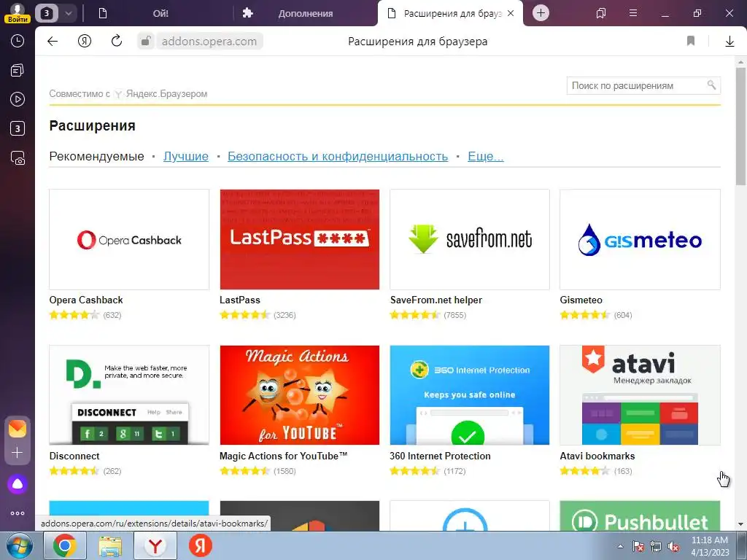
Task: Open savefrom.net extension thumbnail
Action: (x=470, y=239)
